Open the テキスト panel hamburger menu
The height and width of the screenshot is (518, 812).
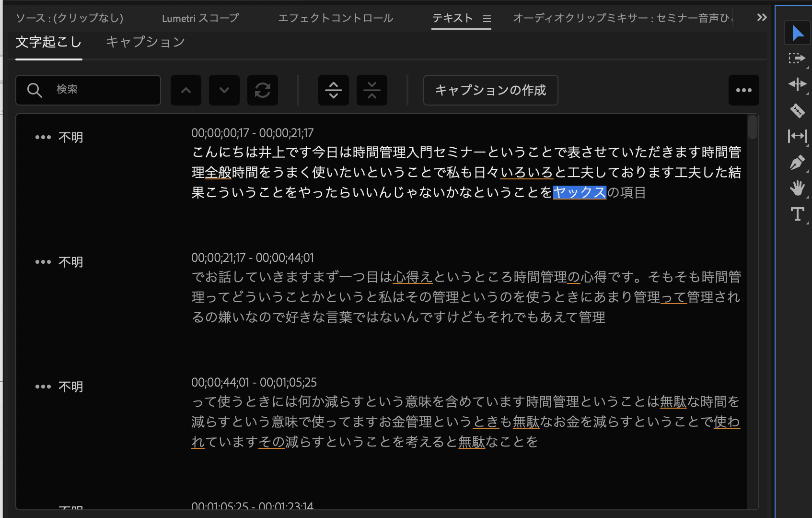(487, 19)
